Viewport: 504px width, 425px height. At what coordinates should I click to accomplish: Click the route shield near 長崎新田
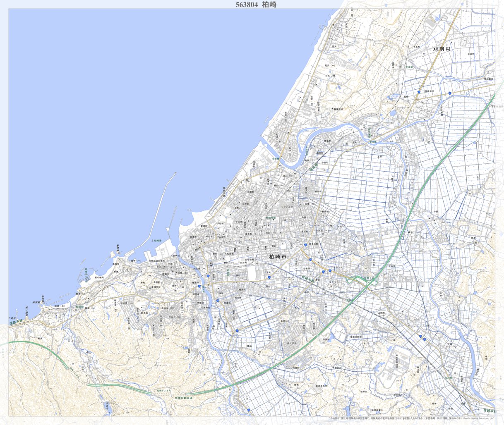[x=419, y=92]
